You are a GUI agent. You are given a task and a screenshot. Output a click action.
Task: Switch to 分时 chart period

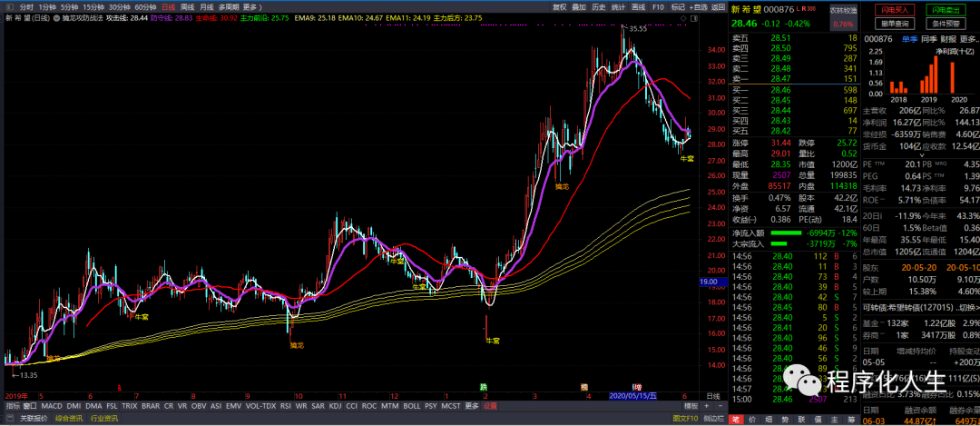[26, 7]
